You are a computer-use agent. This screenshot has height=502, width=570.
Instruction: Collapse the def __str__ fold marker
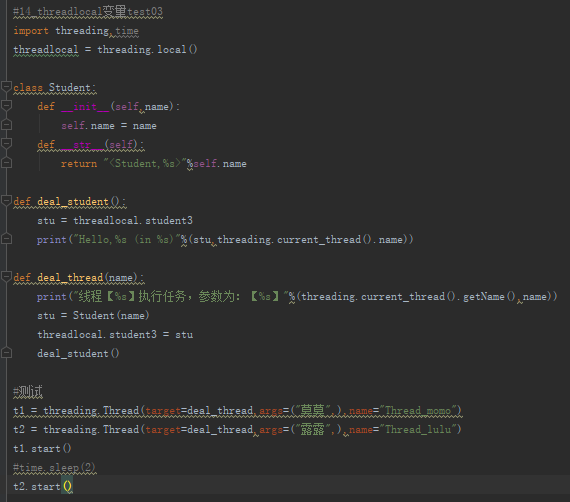6,144
